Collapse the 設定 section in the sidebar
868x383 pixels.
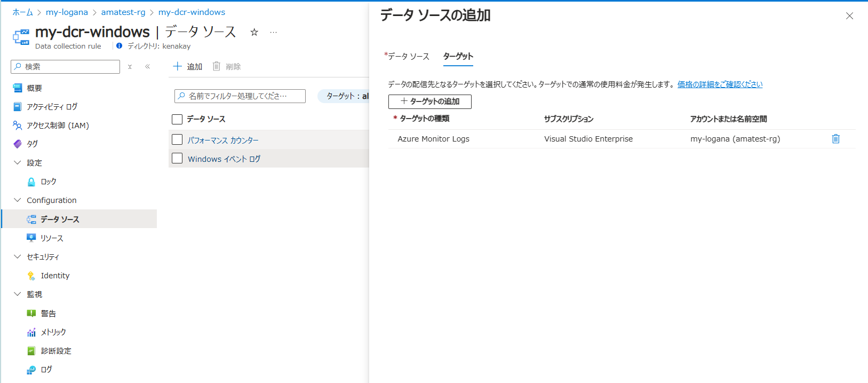tap(18, 163)
